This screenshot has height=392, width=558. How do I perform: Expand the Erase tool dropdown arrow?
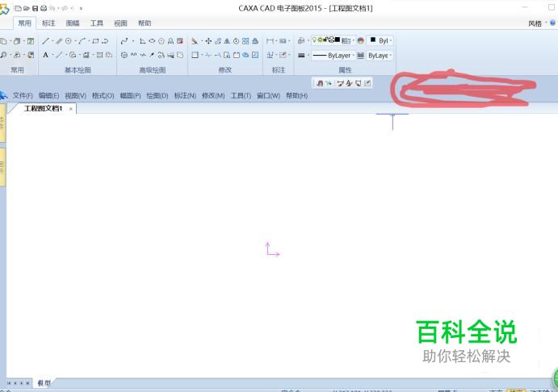(201, 41)
